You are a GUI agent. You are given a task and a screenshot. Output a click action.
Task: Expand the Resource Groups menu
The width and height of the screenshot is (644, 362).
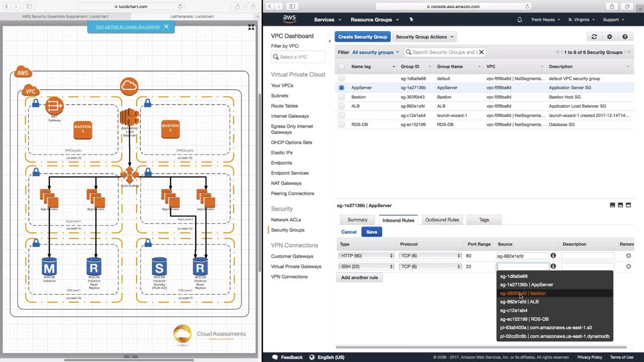375,20
